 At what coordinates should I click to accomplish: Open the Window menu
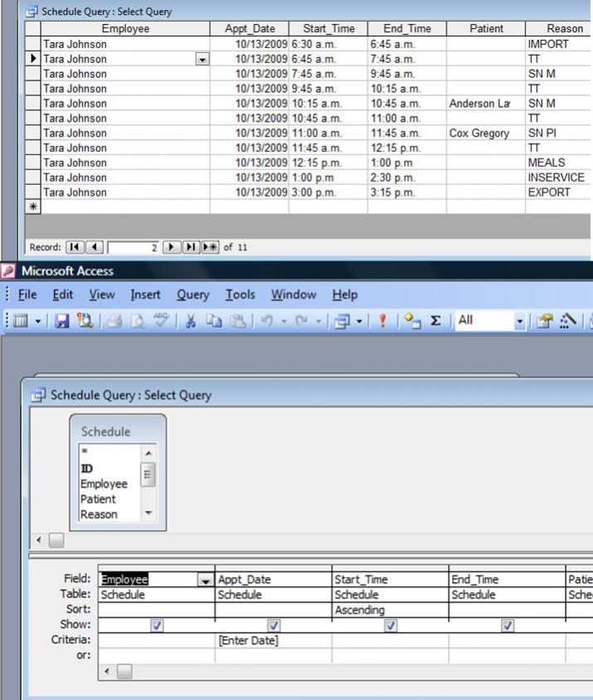[294, 294]
